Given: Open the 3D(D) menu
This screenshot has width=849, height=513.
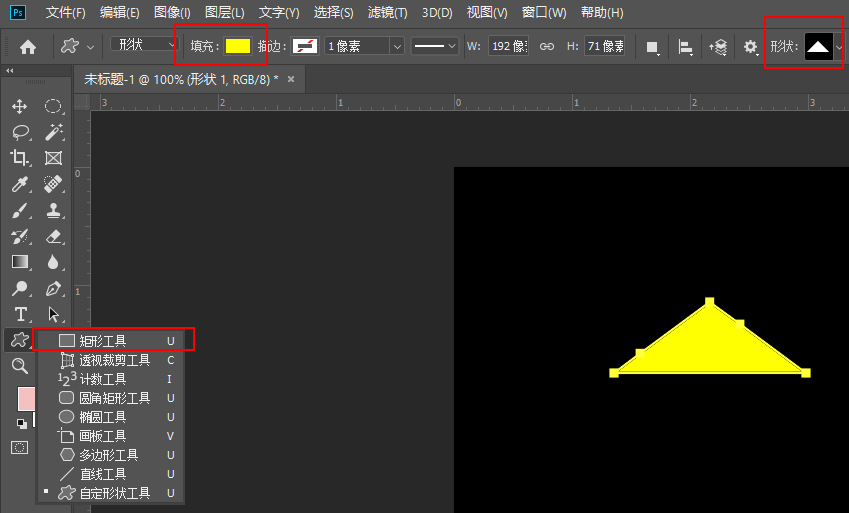Looking at the screenshot, I should (x=437, y=12).
